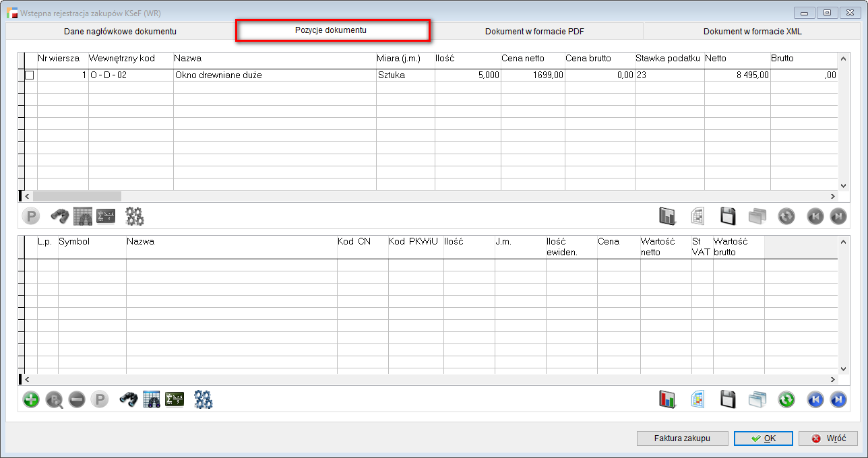Click the sigma summation icon in upper toolbar
The height and width of the screenshot is (458, 868).
tap(106, 216)
